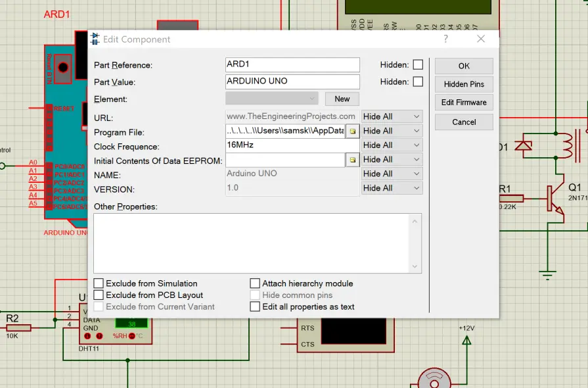Open NAME row Hide All dropdown
The width and height of the screenshot is (588, 388).
pos(392,174)
